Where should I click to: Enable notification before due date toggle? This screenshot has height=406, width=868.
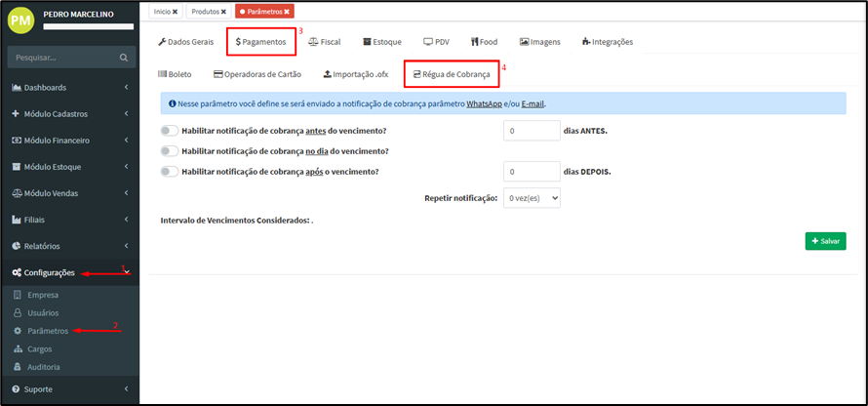click(170, 130)
